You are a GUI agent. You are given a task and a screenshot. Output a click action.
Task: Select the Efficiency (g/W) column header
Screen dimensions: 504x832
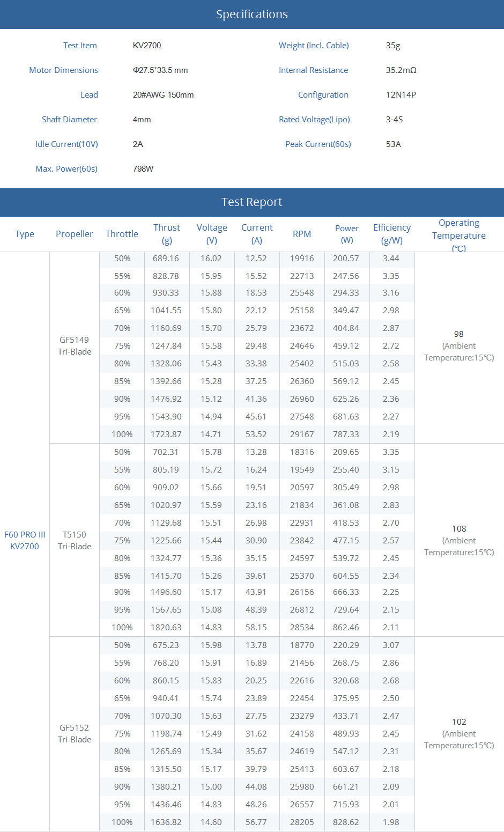pyautogui.click(x=391, y=234)
